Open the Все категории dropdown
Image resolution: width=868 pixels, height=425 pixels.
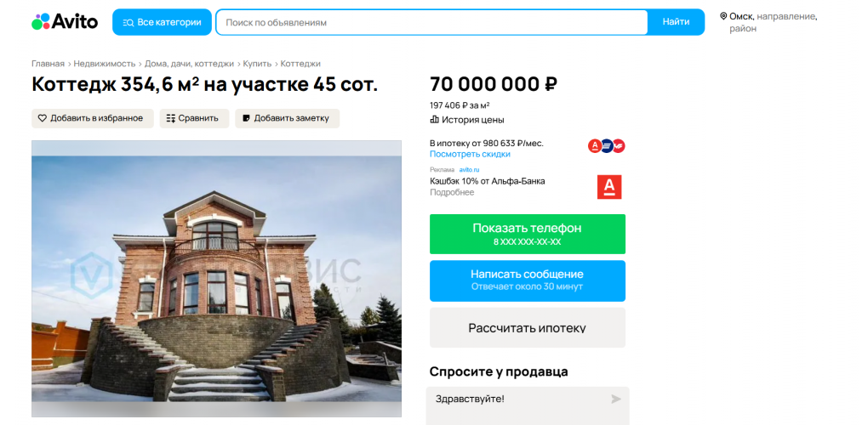pos(162,22)
